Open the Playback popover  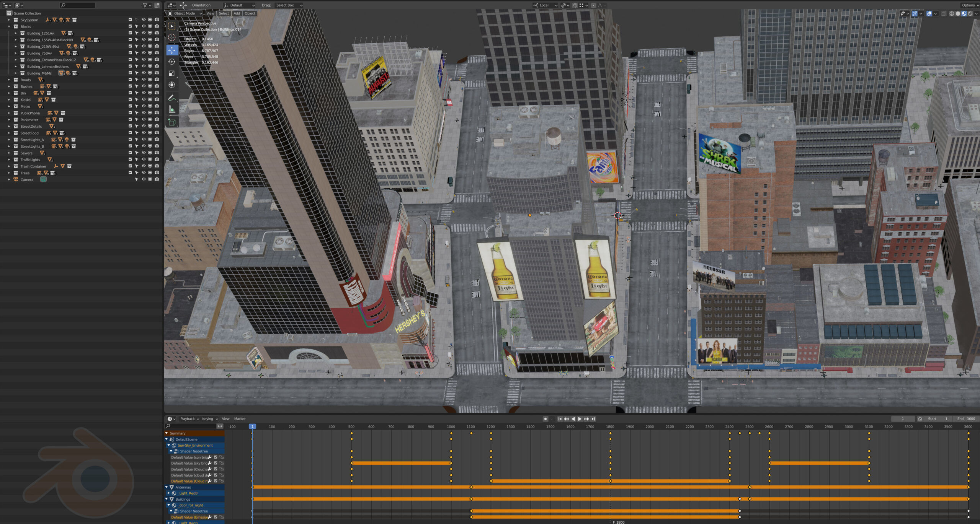189,419
